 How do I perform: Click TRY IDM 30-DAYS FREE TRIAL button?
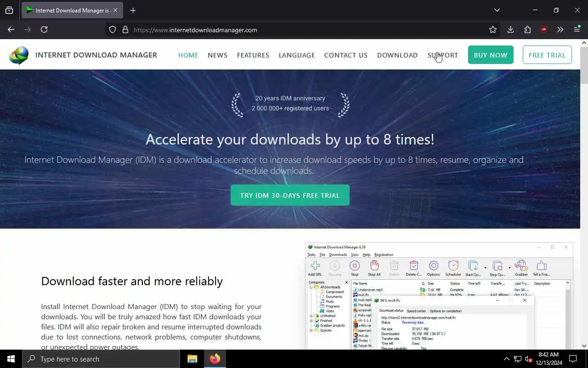(290, 195)
